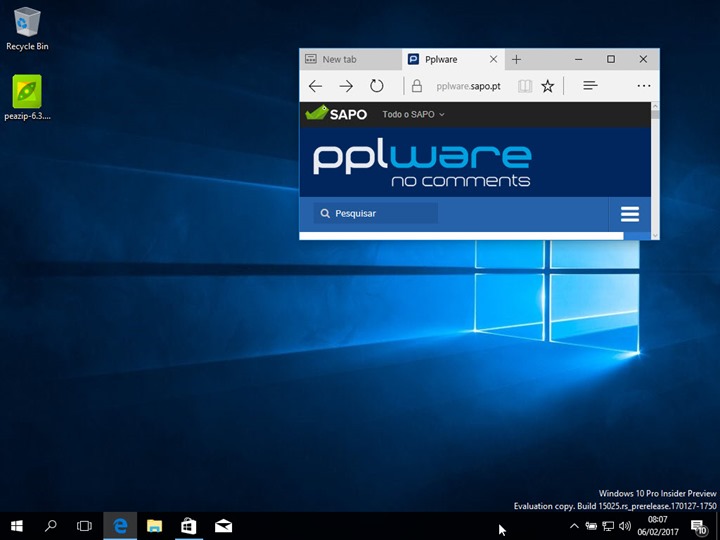
Task: Click the Pesquisar search field
Action: click(375, 214)
